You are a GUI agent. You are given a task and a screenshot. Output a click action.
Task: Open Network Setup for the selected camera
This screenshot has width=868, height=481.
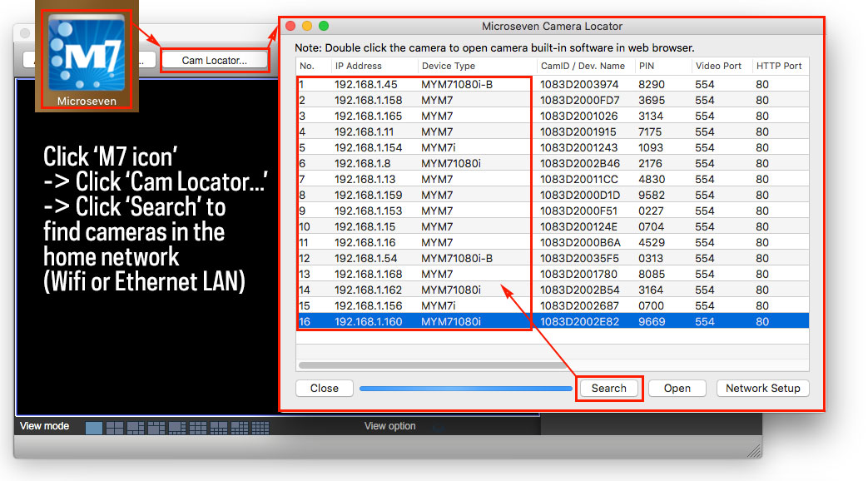click(x=763, y=388)
